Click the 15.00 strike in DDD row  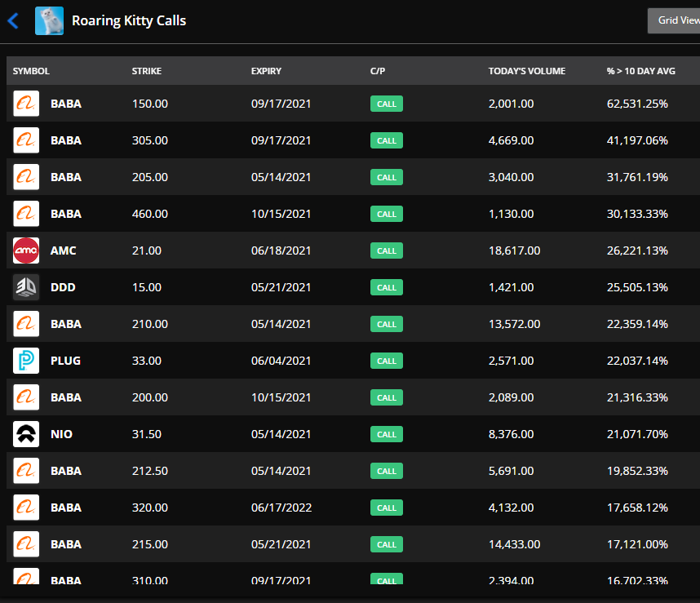[146, 287]
